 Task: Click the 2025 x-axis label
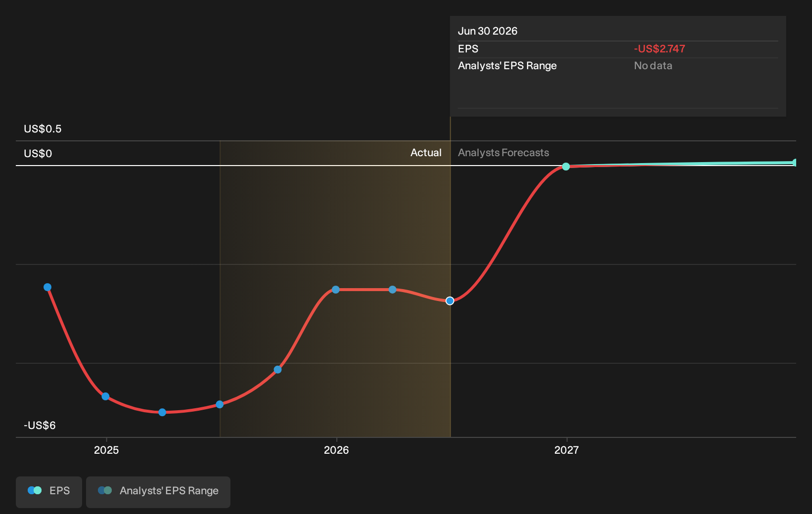[x=106, y=450]
